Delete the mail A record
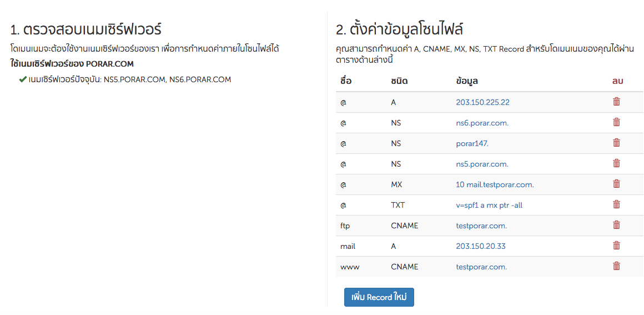This screenshot has width=644, height=315. click(x=616, y=246)
